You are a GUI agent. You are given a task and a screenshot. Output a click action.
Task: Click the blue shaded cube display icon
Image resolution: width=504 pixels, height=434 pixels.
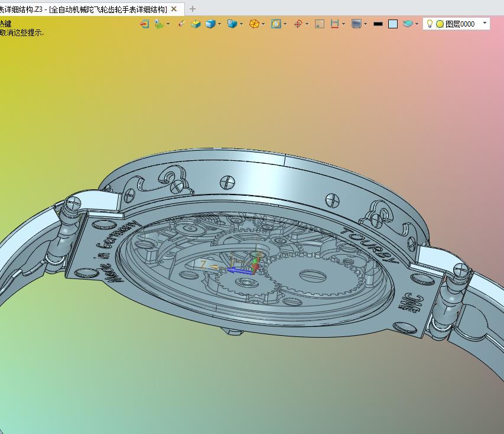210,24
